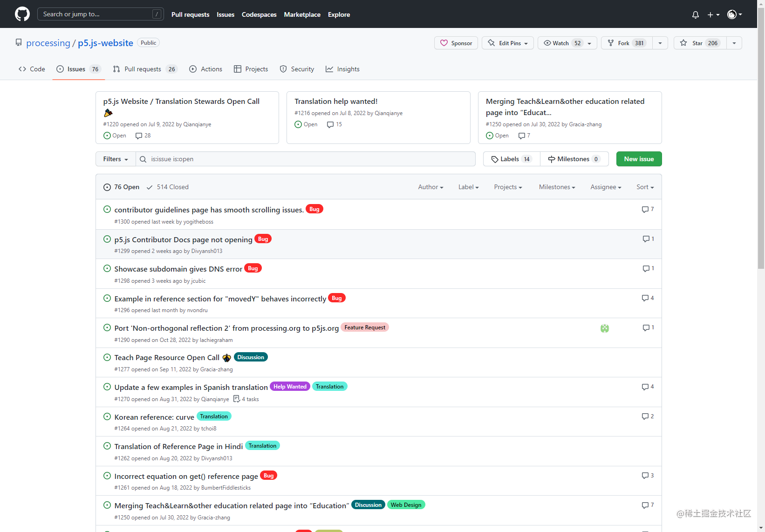Click assignee avatar on Non-orthogonal reflection issue

click(x=605, y=328)
